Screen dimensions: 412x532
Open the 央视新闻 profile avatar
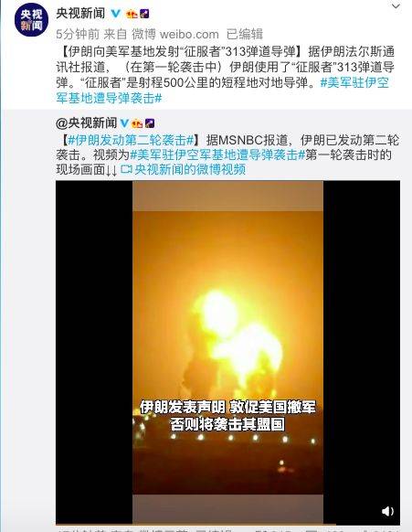point(31,20)
